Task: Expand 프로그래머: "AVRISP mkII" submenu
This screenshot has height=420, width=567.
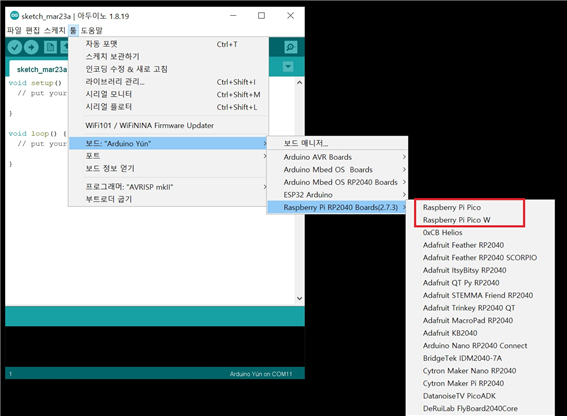Action: click(x=168, y=187)
